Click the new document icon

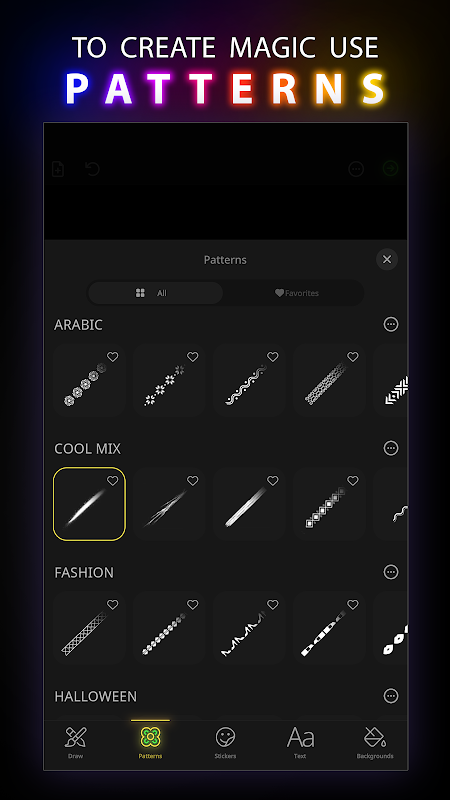pos(58,168)
